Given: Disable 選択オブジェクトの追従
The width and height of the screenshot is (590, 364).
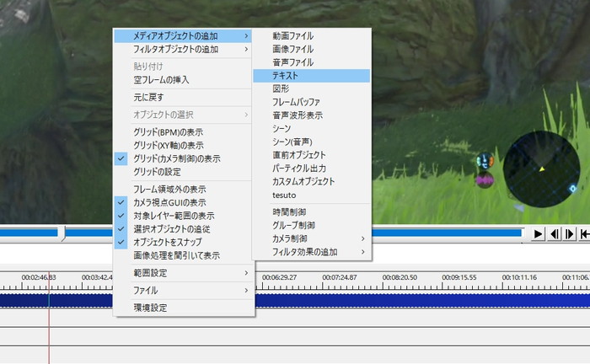Looking at the screenshot, I should tap(183, 229).
